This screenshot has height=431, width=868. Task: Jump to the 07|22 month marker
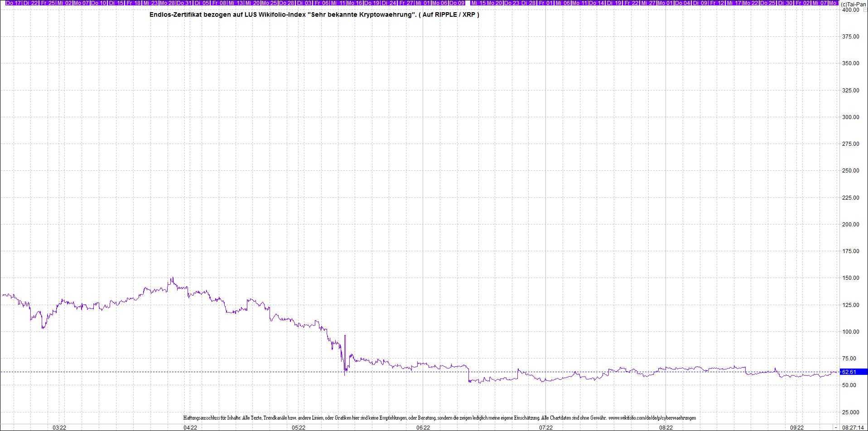coord(546,427)
